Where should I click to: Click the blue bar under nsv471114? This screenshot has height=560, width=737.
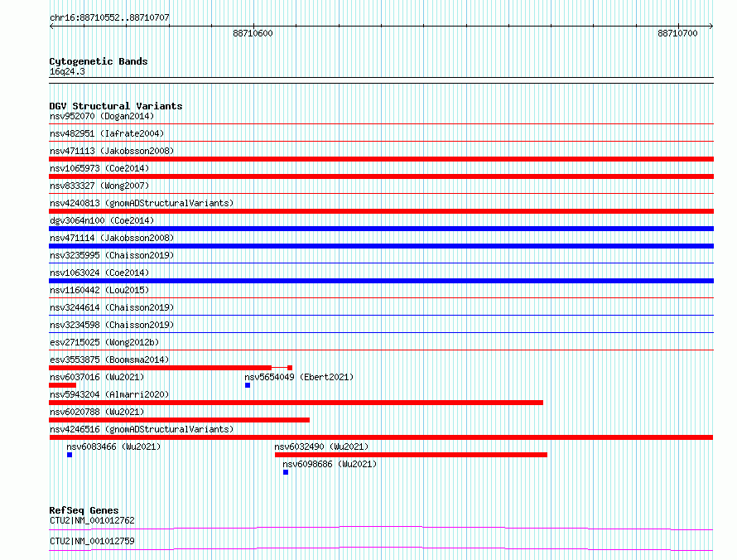click(x=381, y=246)
